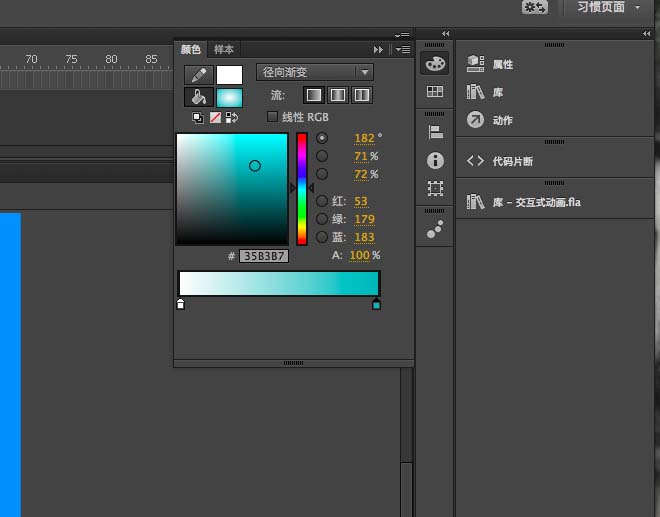
Task: Click the saturation value 71
Action: point(361,156)
